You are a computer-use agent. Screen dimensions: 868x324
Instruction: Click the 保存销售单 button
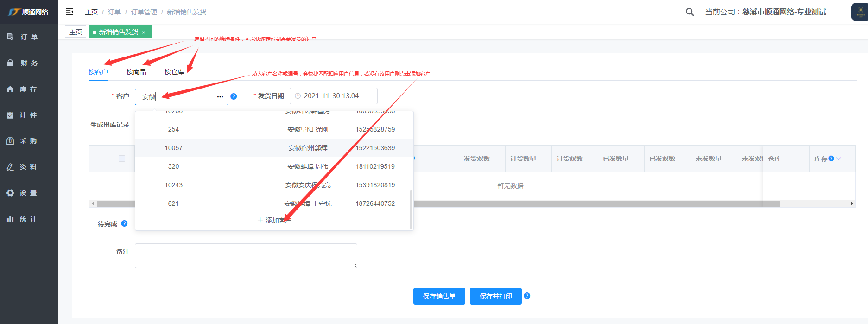click(x=439, y=296)
